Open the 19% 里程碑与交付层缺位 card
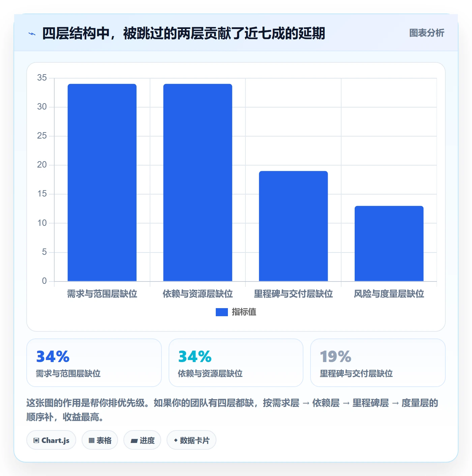 click(378, 363)
